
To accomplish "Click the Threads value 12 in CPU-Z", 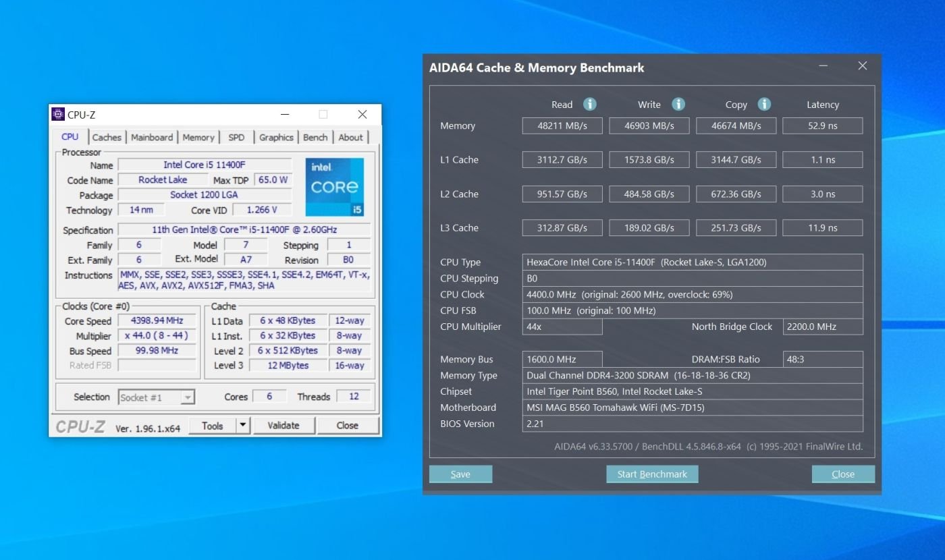I will [354, 396].
